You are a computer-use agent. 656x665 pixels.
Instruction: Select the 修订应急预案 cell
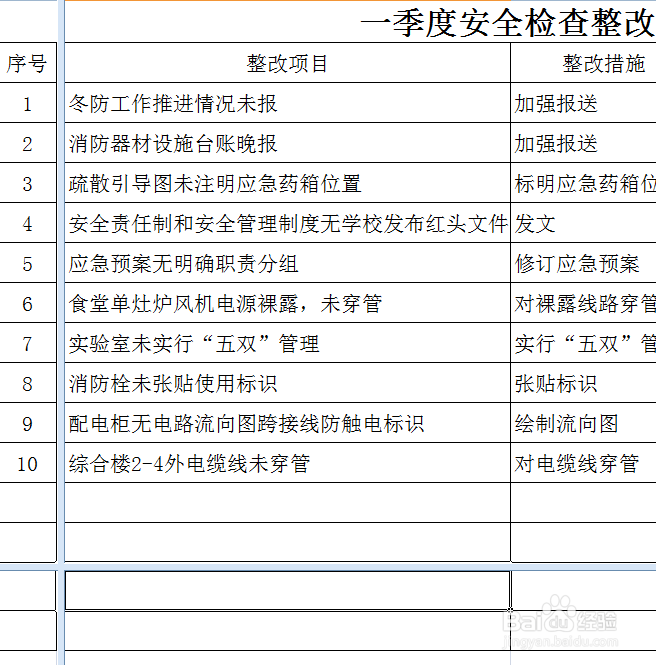tap(583, 263)
